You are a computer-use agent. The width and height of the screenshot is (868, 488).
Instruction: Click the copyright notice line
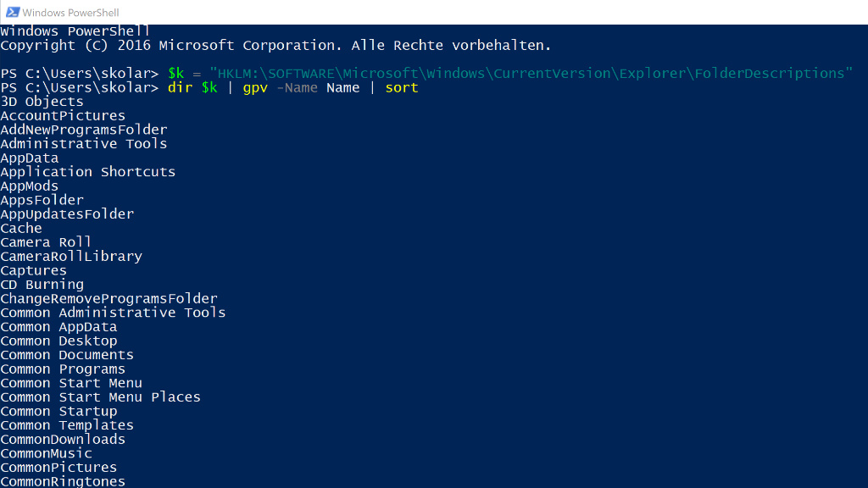[x=275, y=46]
